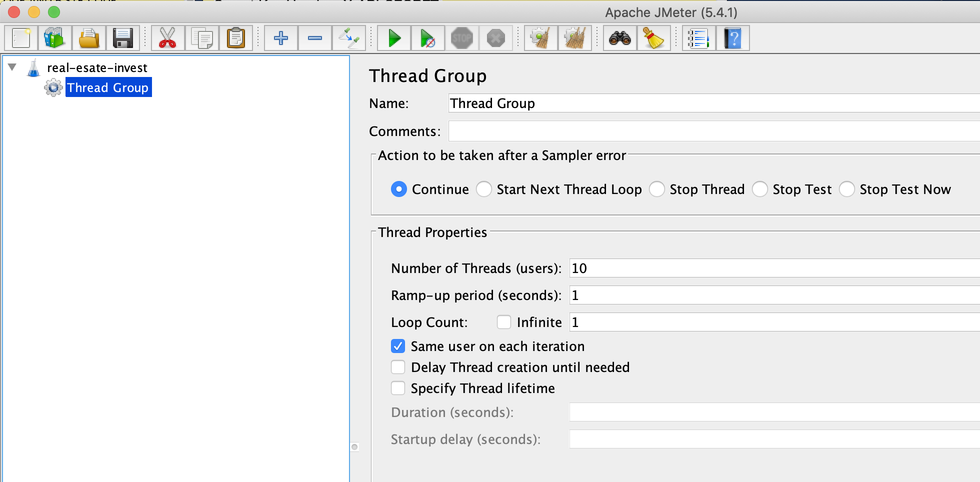Viewport: 980px width, 482px height.
Task: Start test with no pauses
Action: [x=428, y=38]
